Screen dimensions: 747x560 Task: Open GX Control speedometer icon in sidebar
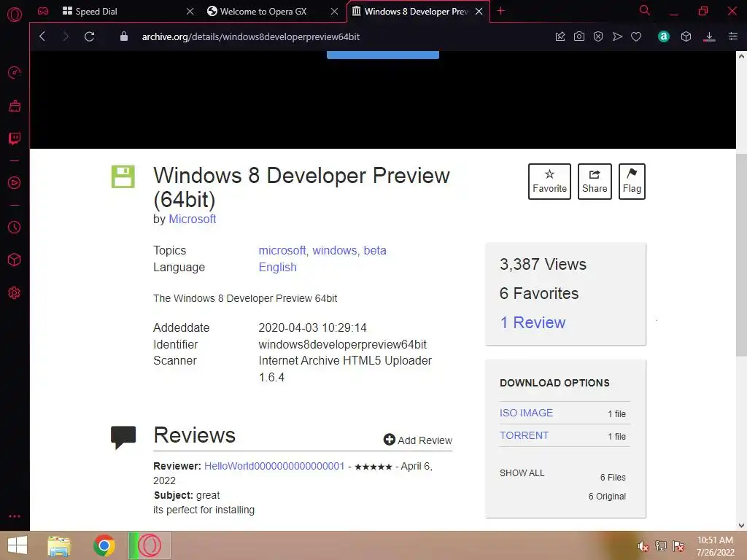point(15,72)
